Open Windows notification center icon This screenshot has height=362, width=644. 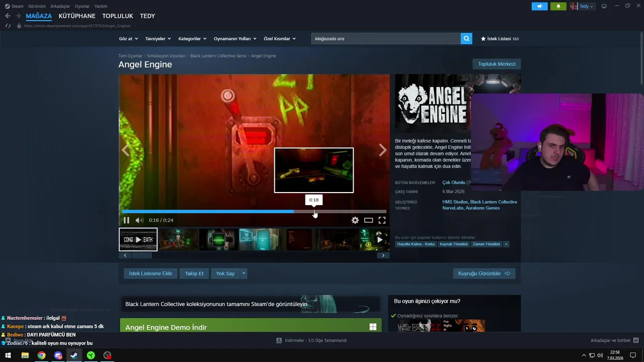633,355
